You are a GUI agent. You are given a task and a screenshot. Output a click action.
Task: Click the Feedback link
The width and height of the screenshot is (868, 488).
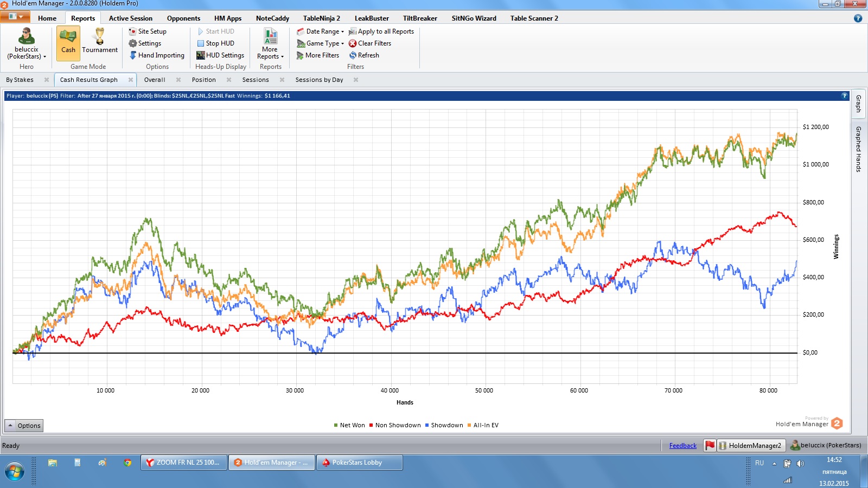[683, 446]
